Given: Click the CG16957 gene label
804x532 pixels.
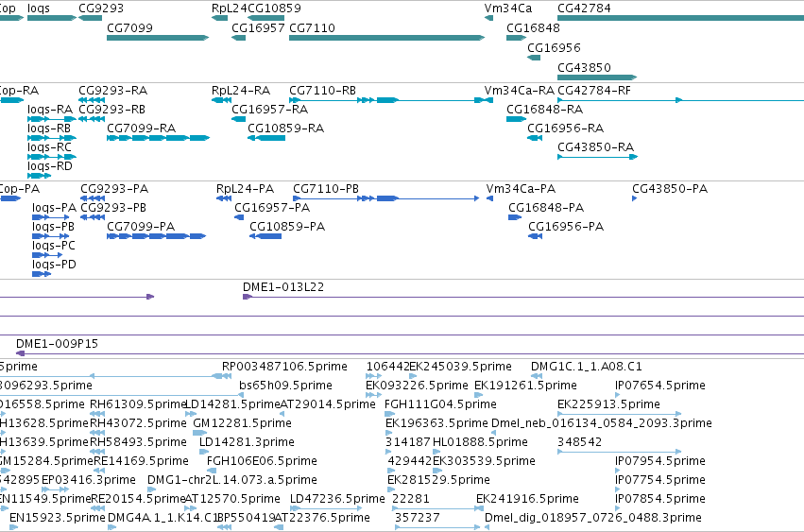Looking at the screenshot, I should [258, 27].
